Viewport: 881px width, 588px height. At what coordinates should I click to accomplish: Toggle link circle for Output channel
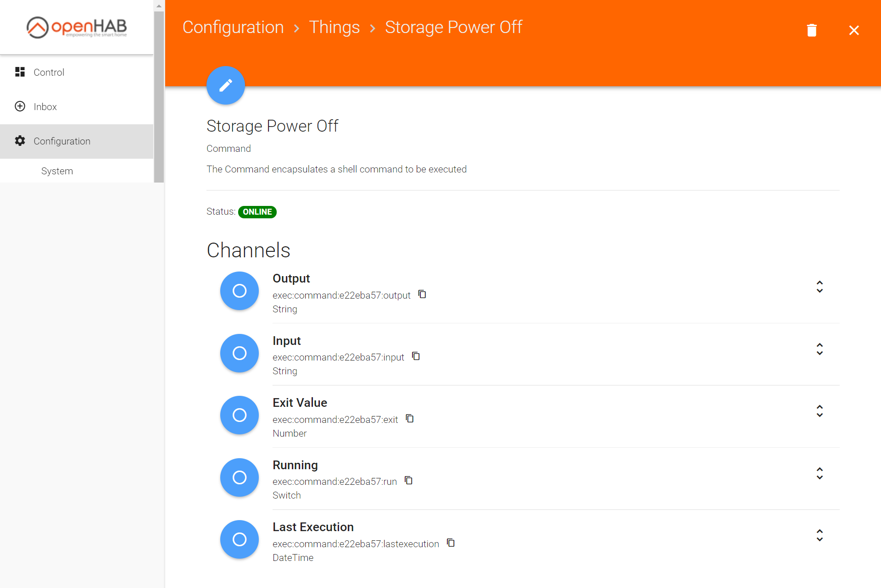pyautogui.click(x=240, y=291)
